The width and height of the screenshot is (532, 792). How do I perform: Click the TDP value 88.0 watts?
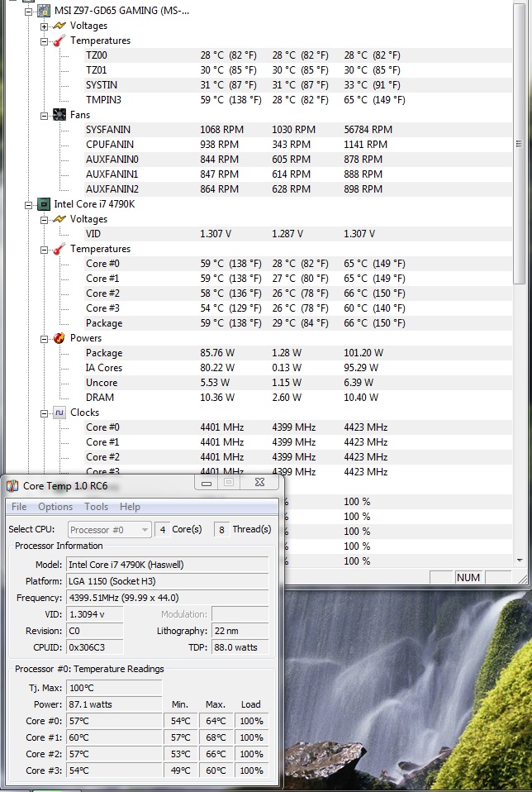tap(240, 647)
